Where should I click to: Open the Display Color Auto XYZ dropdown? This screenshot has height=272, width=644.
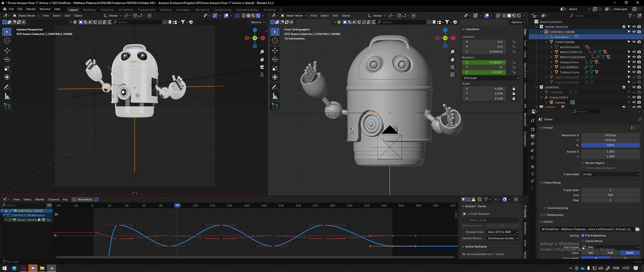click(x=503, y=232)
